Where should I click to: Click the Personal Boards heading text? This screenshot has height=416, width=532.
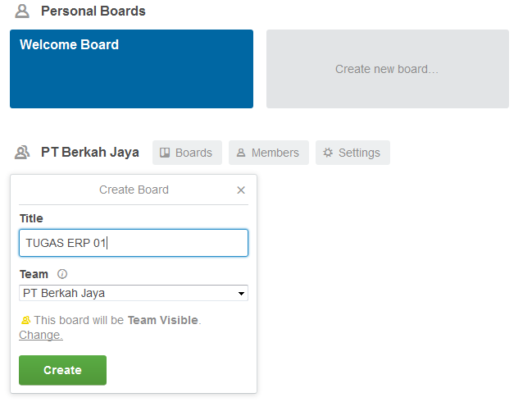coord(93,11)
